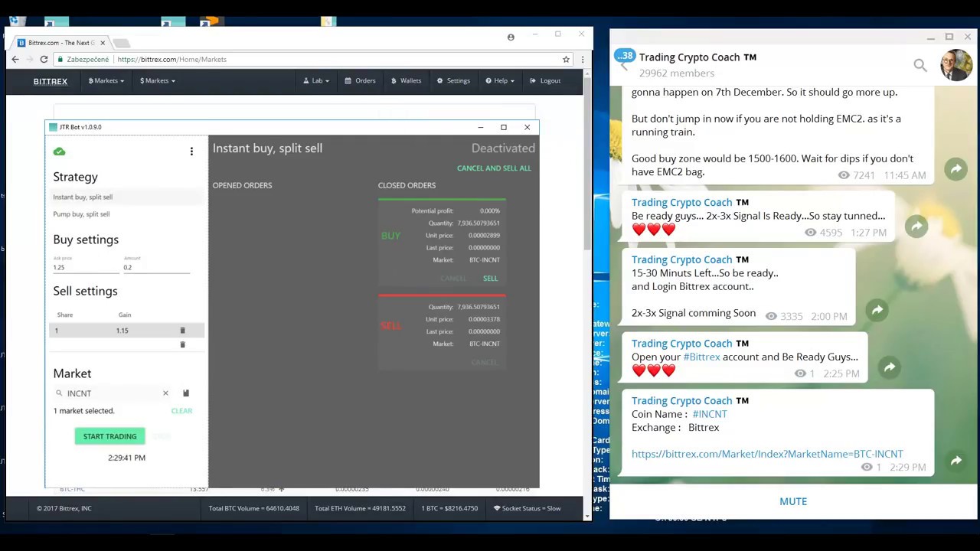Open Chrome's three-dot menu
Viewport: 980px width, 551px height.
(583, 59)
